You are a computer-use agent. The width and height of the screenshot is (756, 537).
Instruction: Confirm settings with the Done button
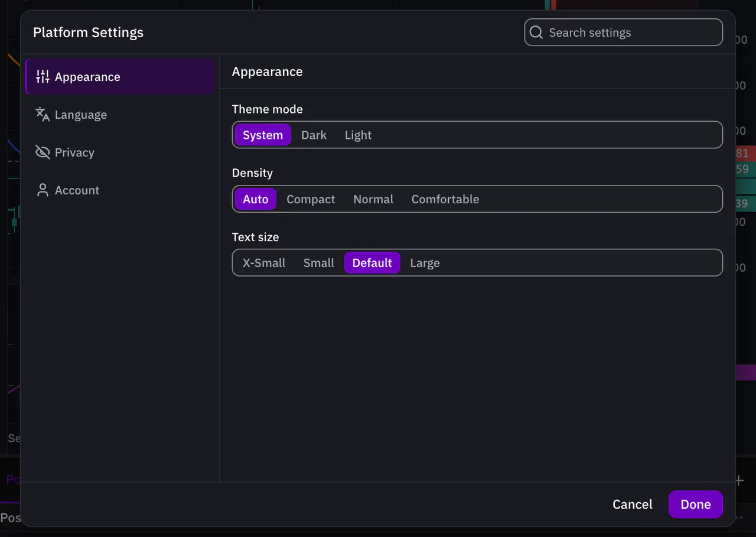click(696, 505)
